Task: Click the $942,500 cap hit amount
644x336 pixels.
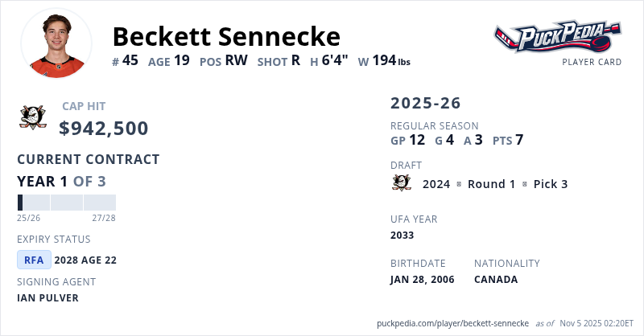Action: [x=104, y=128]
